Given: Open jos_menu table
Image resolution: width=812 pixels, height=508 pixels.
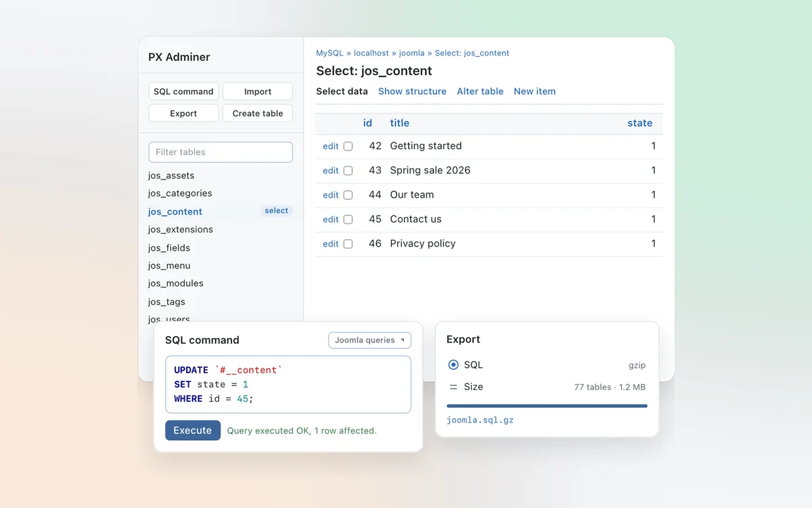Looking at the screenshot, I should click(169, 266).
